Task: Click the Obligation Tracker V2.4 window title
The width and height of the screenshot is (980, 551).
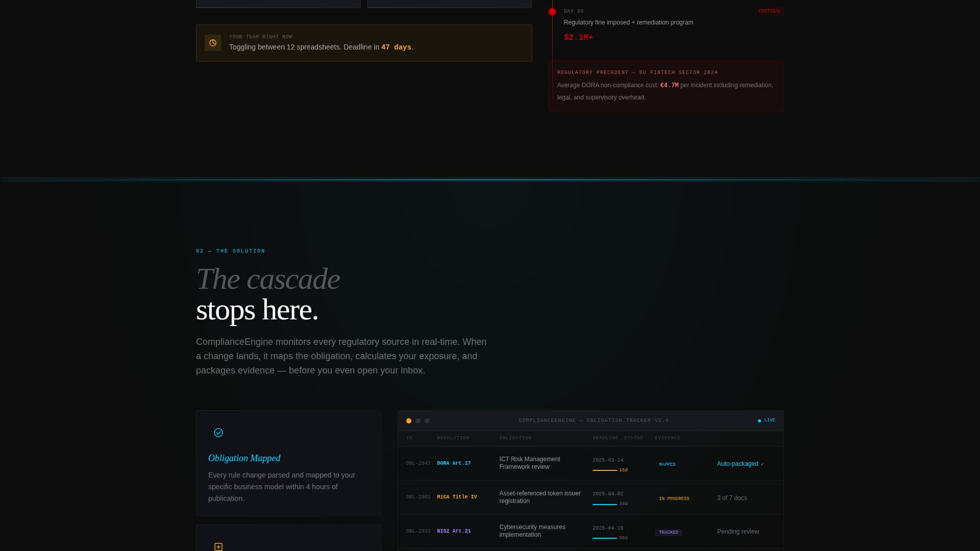Action: 594,420
